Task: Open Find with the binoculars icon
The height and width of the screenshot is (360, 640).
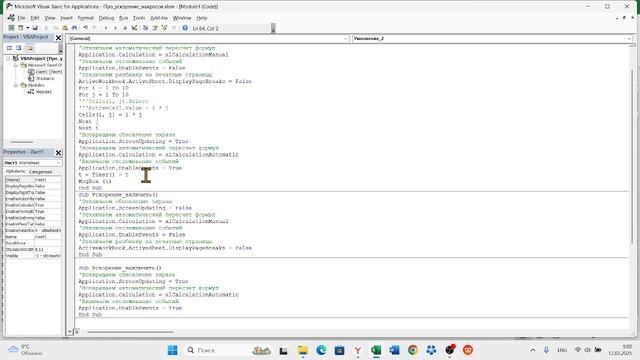Action: pos(74,28)
